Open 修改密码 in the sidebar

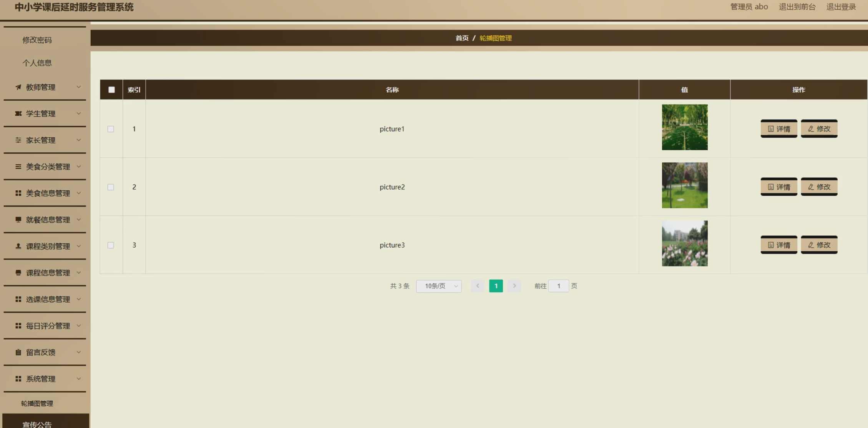pyautogui.click(x=37, y=40)
